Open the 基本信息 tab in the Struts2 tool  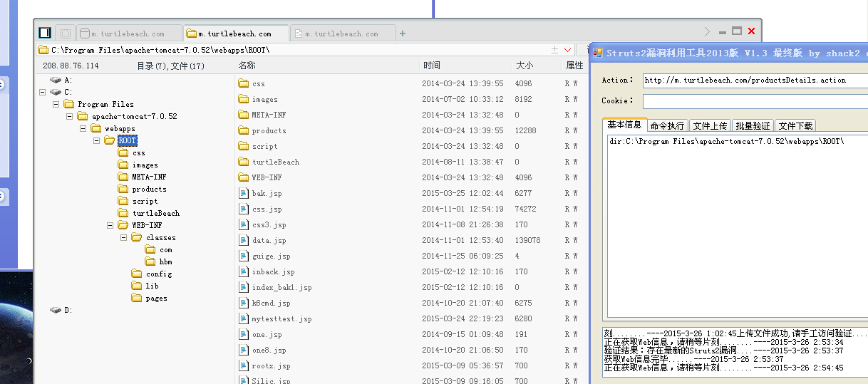[624, 125]
